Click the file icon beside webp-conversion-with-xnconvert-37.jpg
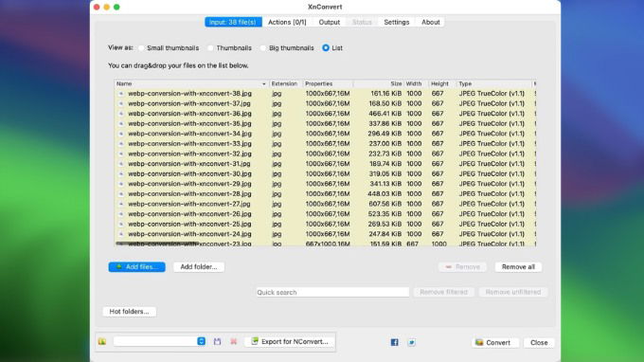This screenshot has height=362, width=644. pyautogui.click(x=121, y=103)
